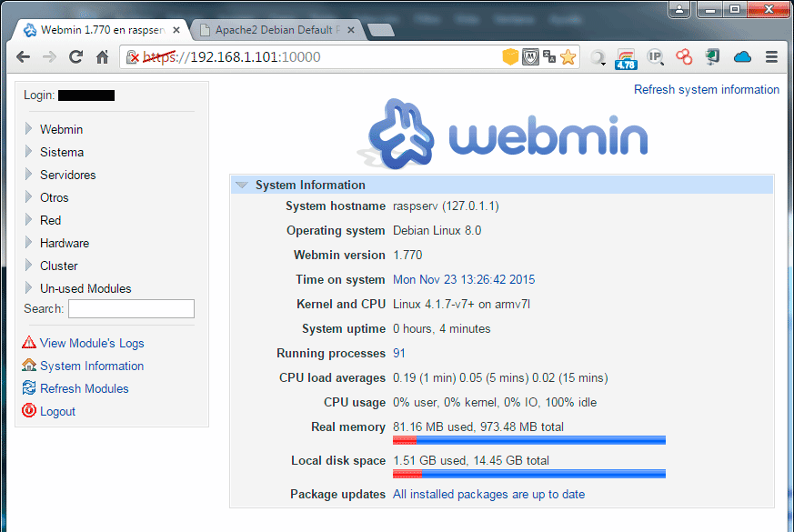Open a new browser tab

point(381,30)
